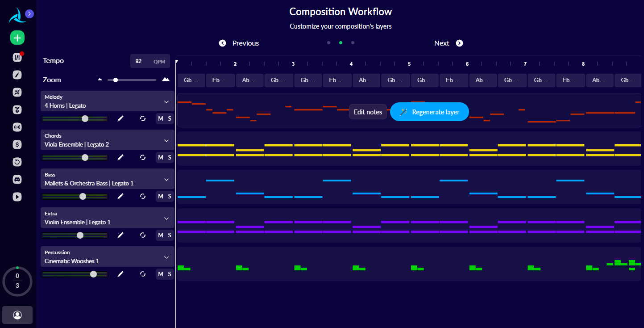This screenshot has width=644, height=328.
Task: Click the Edit notes button
Action: coord(368,112)
